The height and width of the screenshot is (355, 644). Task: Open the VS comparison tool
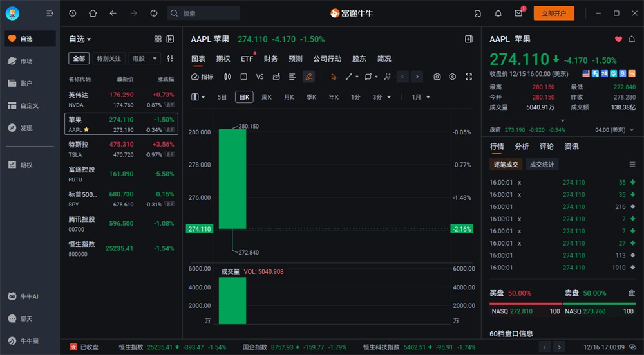click(260, 77)
